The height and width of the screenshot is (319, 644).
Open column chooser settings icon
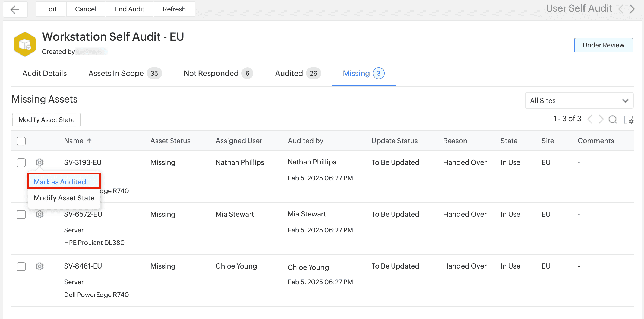pyautogui.click(x=629, y=119)
